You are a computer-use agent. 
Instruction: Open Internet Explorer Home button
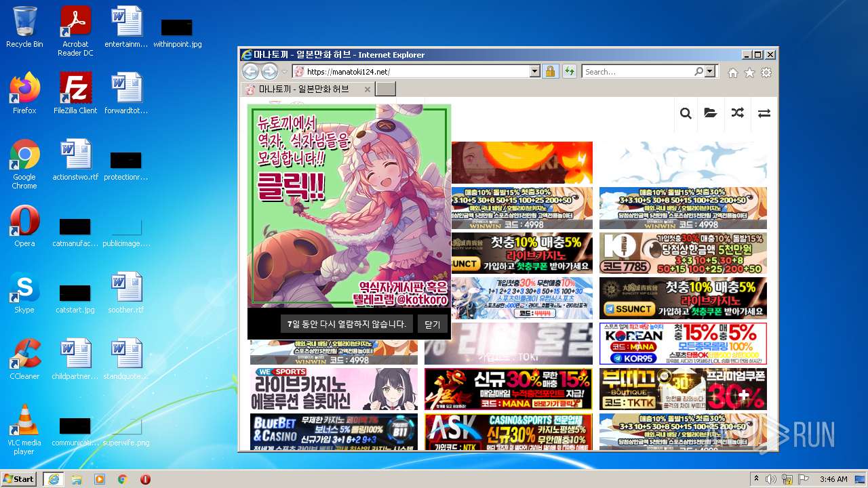pos(733,73)
